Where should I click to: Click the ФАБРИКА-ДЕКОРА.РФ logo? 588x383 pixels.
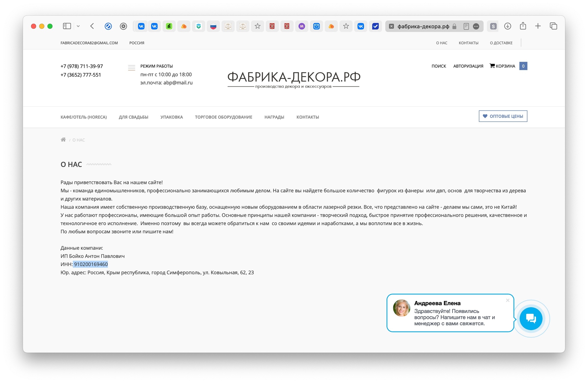pos(294,80)
